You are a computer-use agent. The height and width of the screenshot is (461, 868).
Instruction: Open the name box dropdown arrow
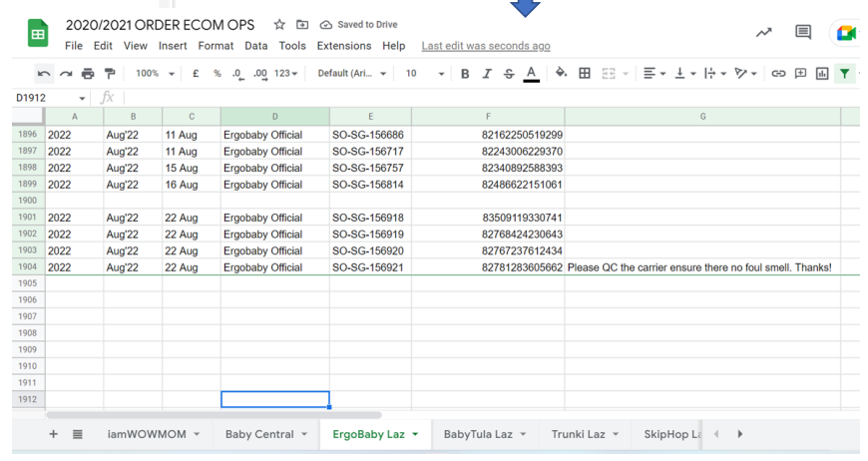pyautogui.click(x=82, y=98)
